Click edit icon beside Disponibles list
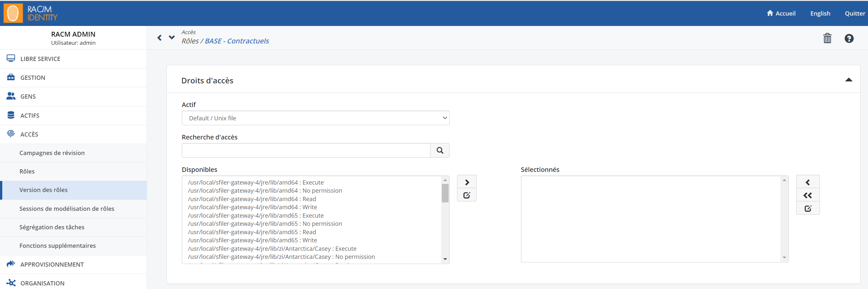868x289 pixels. 467,195
